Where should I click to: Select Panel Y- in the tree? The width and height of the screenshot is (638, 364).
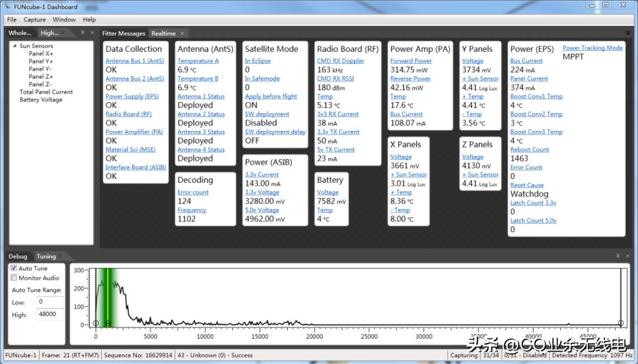pos(40,69)
